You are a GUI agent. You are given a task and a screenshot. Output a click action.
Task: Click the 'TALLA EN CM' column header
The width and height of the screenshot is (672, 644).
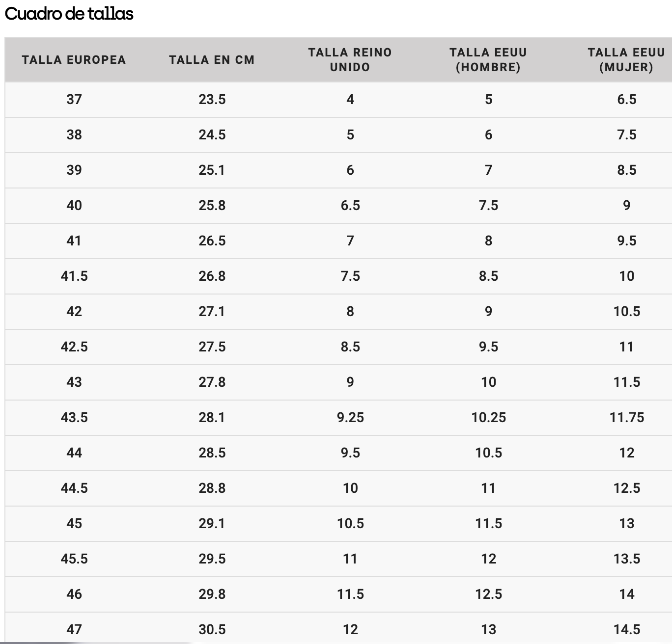point(212,60)
